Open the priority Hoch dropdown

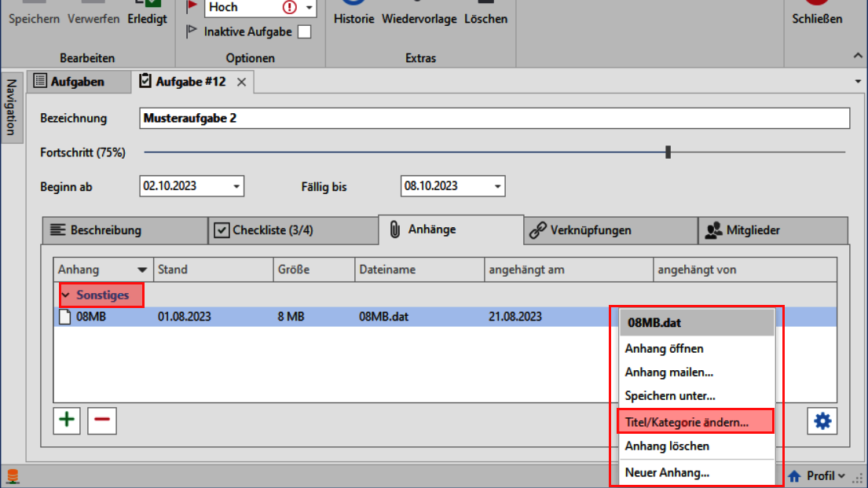(x=309, y=8)
